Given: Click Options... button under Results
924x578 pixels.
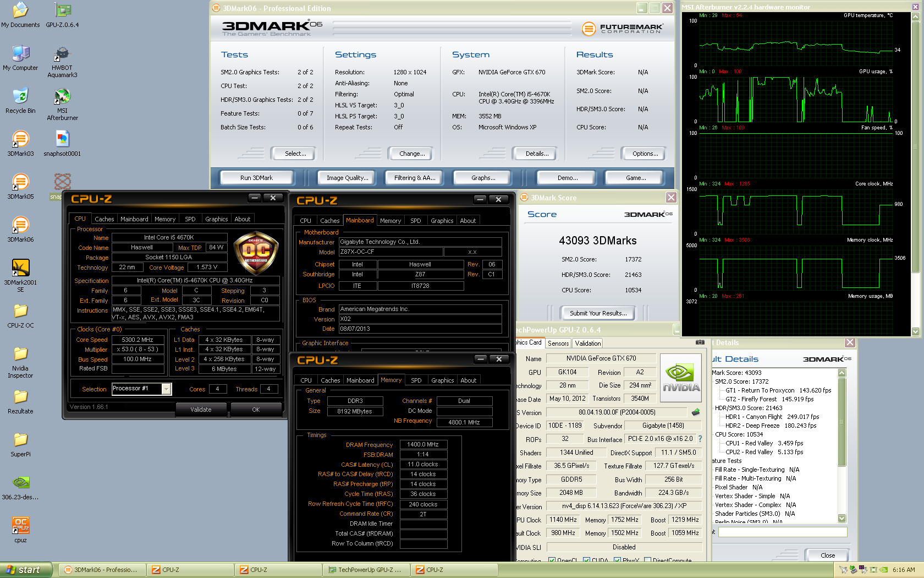Looking at the screenshot, I should (x=645, y=154).
